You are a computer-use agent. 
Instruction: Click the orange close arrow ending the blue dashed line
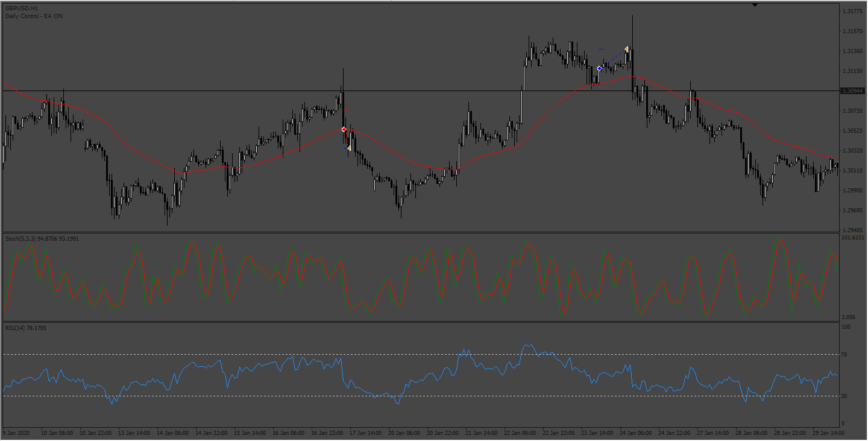pyautogui.click(x=627, y=49)
